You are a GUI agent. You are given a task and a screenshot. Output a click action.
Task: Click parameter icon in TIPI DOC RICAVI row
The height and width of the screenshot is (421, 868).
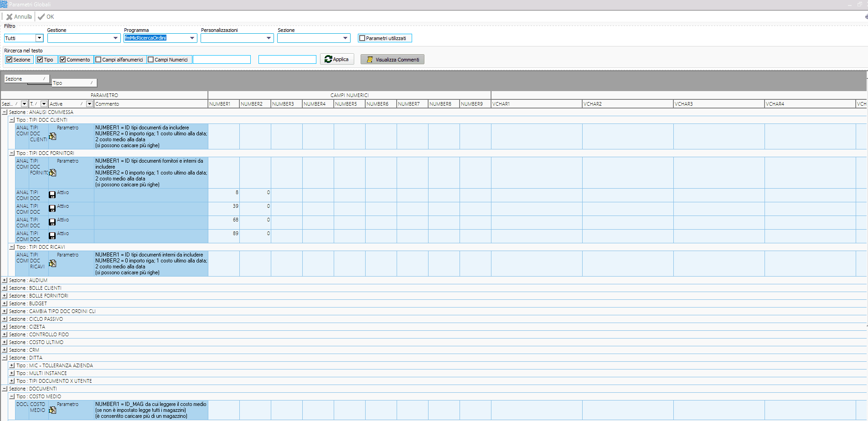[x=52, y=263]
